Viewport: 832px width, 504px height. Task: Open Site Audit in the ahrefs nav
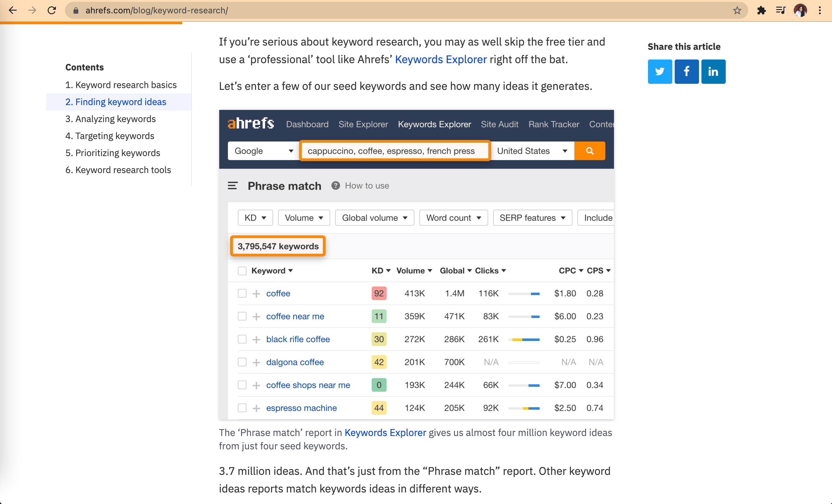click(x=500, y=124)
